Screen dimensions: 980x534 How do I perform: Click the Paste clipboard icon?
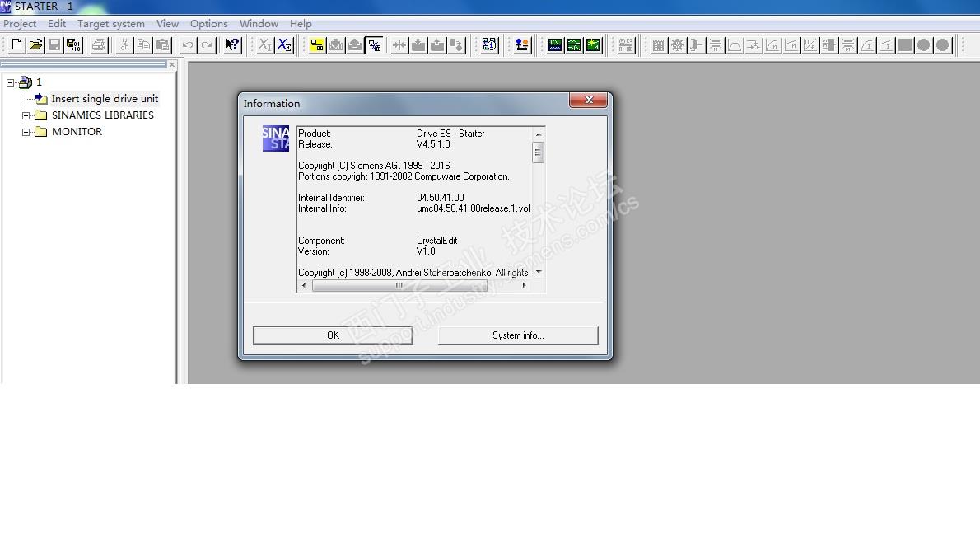[x=162, y=45]
